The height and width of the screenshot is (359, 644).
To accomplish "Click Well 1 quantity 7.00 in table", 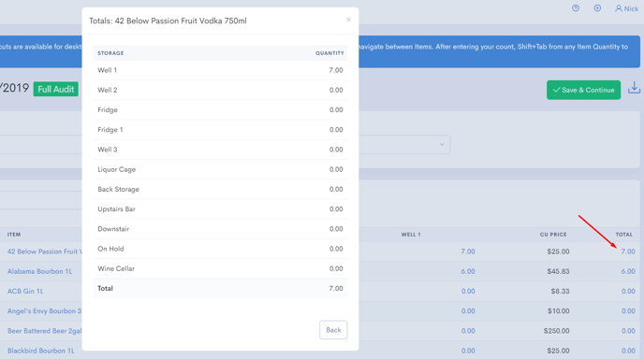I will click(x=468, y=251).
